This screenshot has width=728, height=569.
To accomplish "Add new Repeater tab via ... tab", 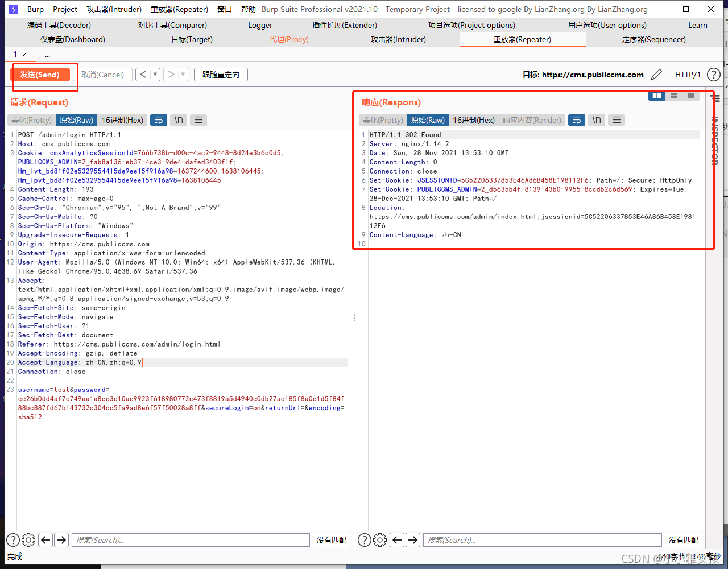I will 47,55.
